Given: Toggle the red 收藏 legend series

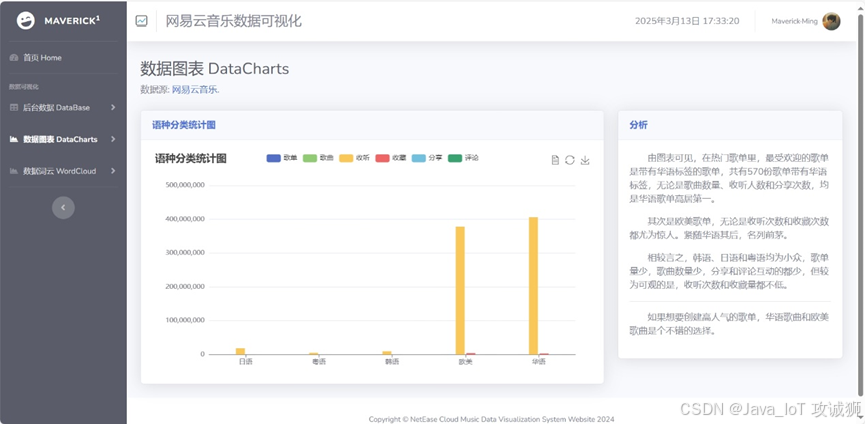Looking at the screenshot, I should click(391, 158).
